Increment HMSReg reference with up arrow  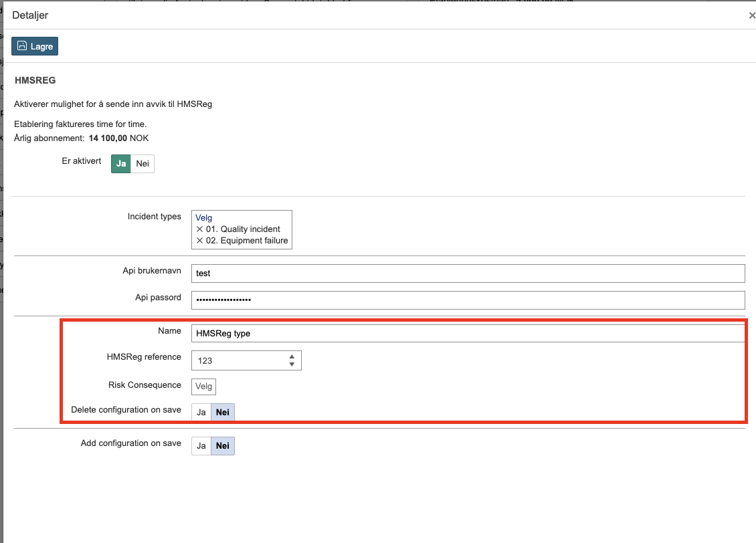click(292, 356)
